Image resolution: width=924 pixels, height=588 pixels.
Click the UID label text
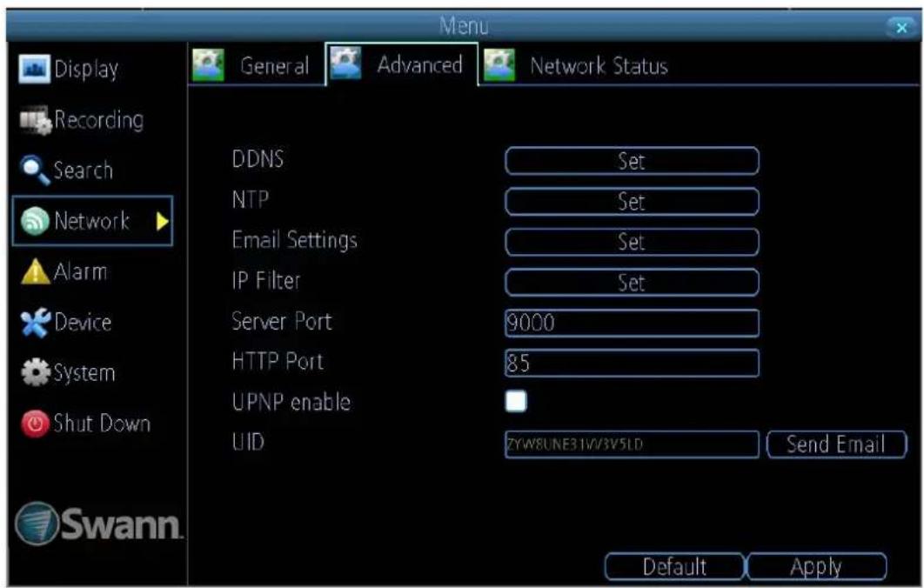click(248, 442)
